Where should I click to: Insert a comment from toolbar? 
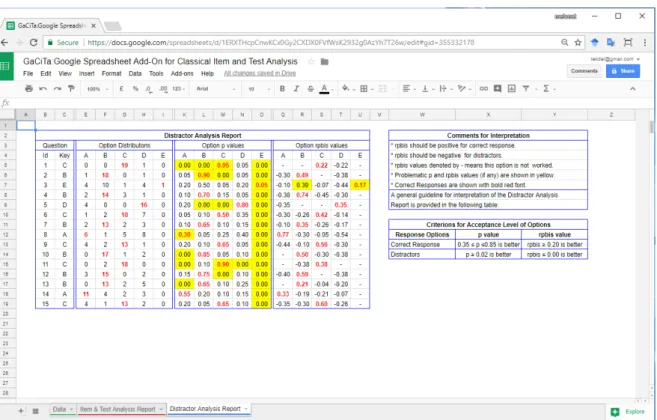pyautogui.click(x=497, y=88)
